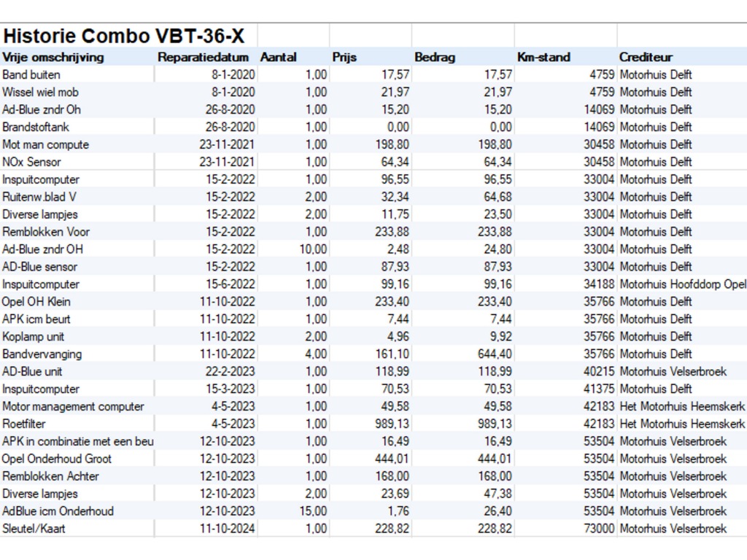Viewport: 747px width, 560px height.
Task: Select the 'Vrije omschrijving' column header
Action: (x=53, y=57)
